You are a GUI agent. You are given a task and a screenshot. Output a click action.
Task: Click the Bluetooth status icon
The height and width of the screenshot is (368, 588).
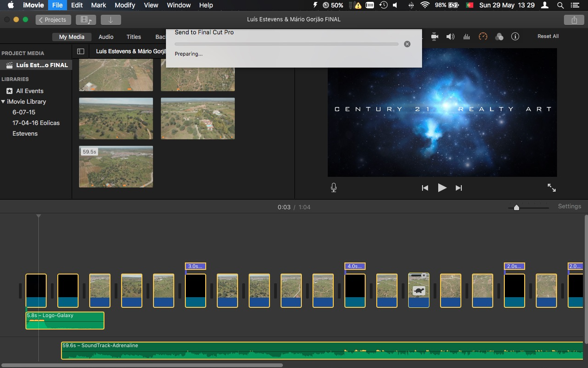point(411,5)
